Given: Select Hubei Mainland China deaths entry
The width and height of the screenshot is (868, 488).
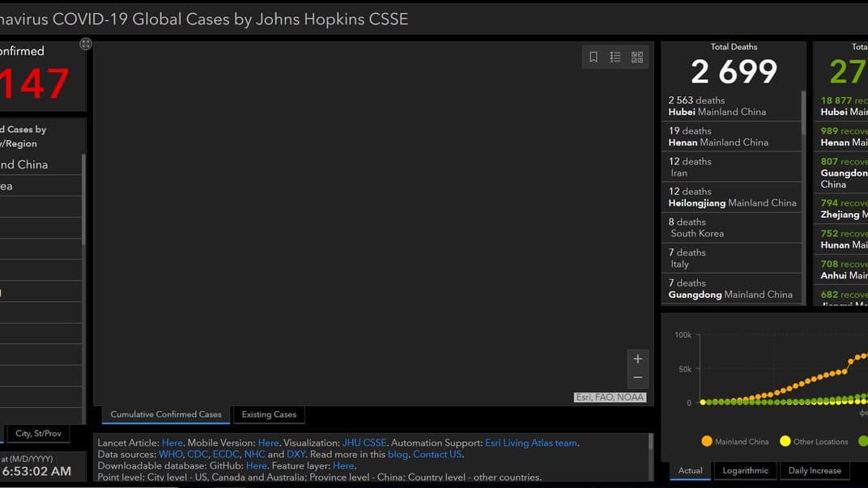Looking at the screenshot, I should point(717,106).
